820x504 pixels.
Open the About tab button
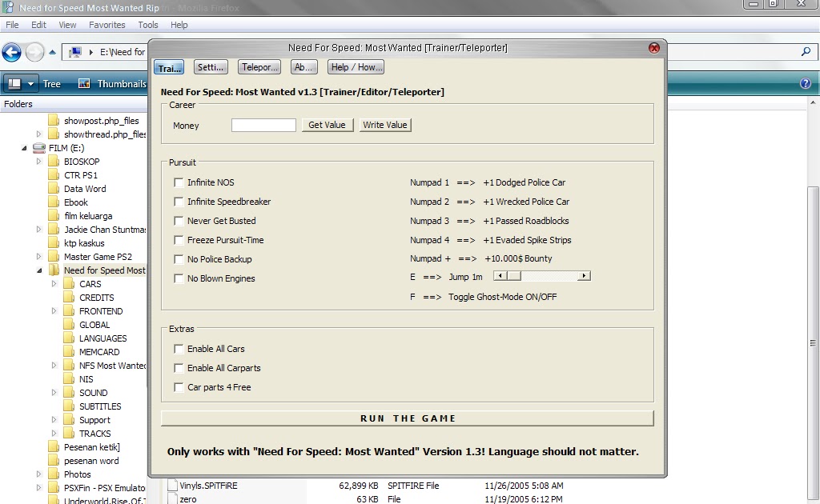(303, 67)
